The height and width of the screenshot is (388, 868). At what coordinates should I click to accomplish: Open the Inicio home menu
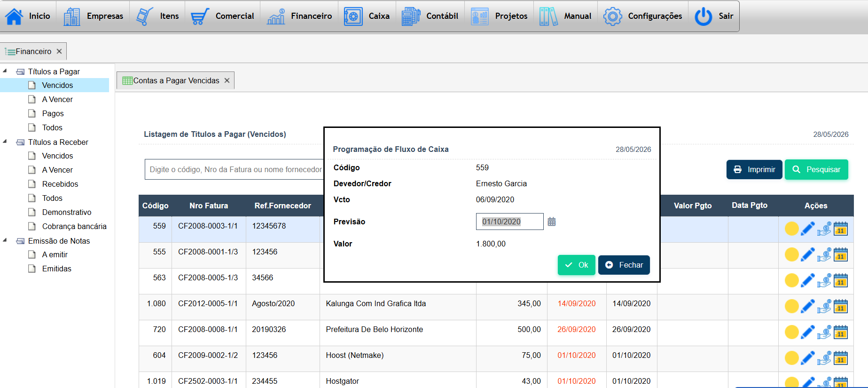pyautogui.click(x=28, y=16)
